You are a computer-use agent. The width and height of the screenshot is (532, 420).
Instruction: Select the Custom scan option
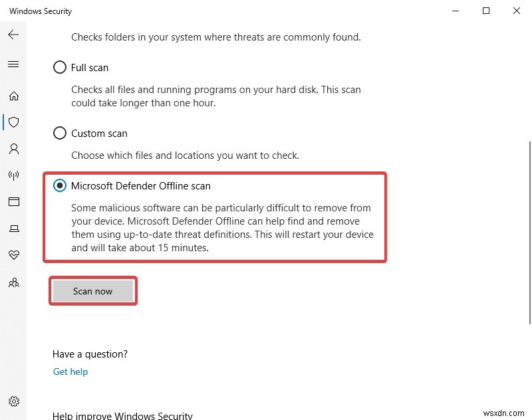(60, 133)
